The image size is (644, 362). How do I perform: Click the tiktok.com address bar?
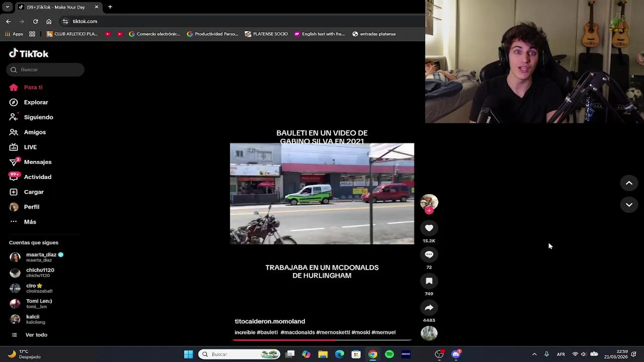pos(242,22)
